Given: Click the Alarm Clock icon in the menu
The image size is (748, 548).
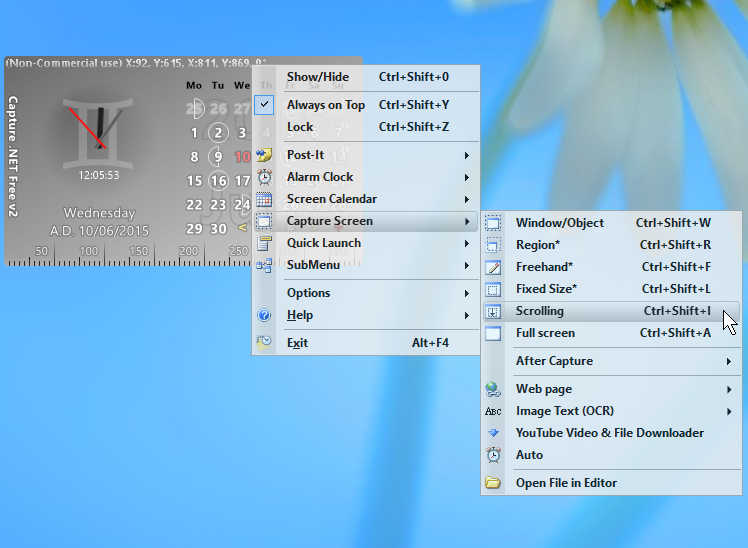Looking at the screenshot, I should [x=265, y=177].
